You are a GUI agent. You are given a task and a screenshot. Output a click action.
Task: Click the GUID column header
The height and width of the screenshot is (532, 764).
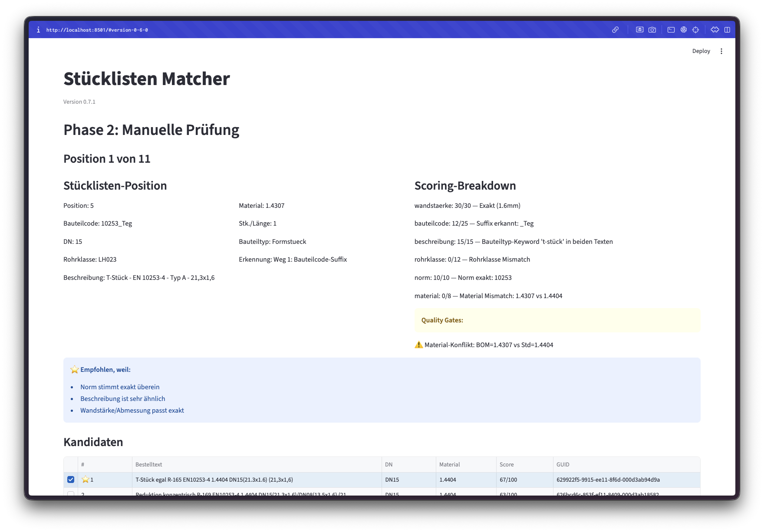pos(563,464)
